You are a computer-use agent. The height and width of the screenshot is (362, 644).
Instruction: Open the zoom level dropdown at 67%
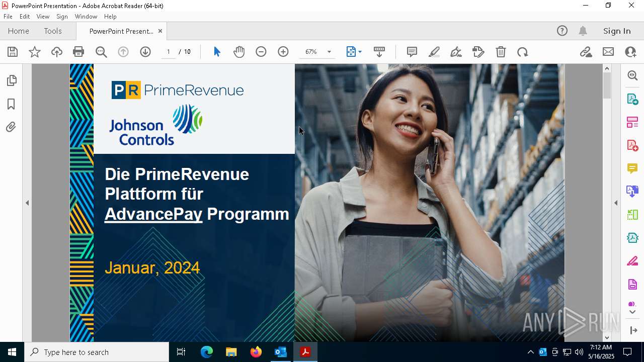(x=329, y=52)
